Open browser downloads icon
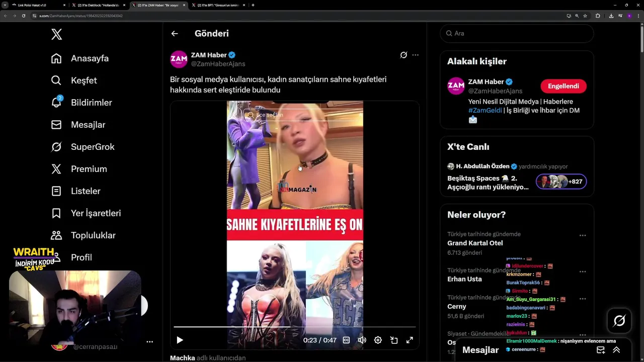Screen dimensions: 644x362 pos(611,16)
